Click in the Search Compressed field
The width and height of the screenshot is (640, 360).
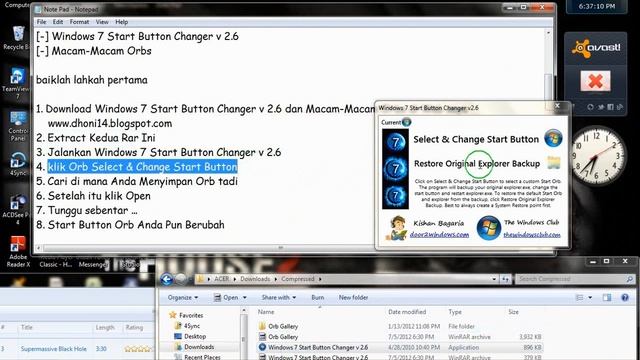point(571,279)
